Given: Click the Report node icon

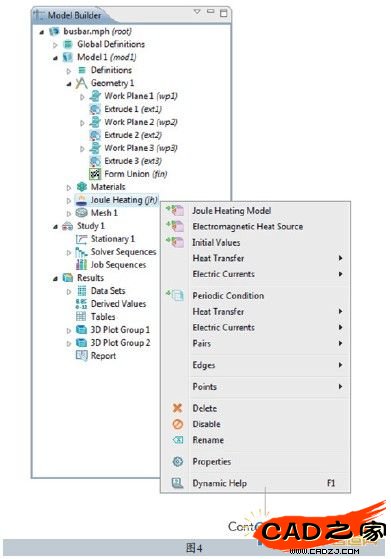Looking at the screenshot, I should pyautogui.click(x=82, y=355).
